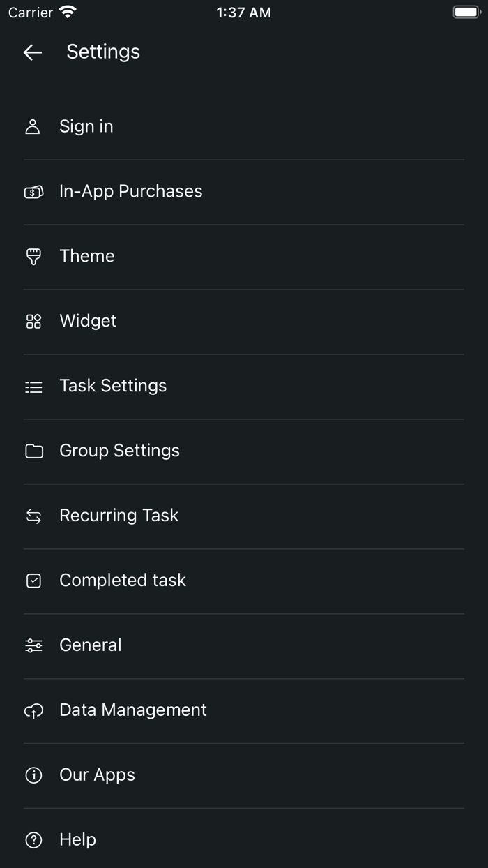488x868 pixels.
Task: Click the Widget grid icon
Action: click(33, 321)
